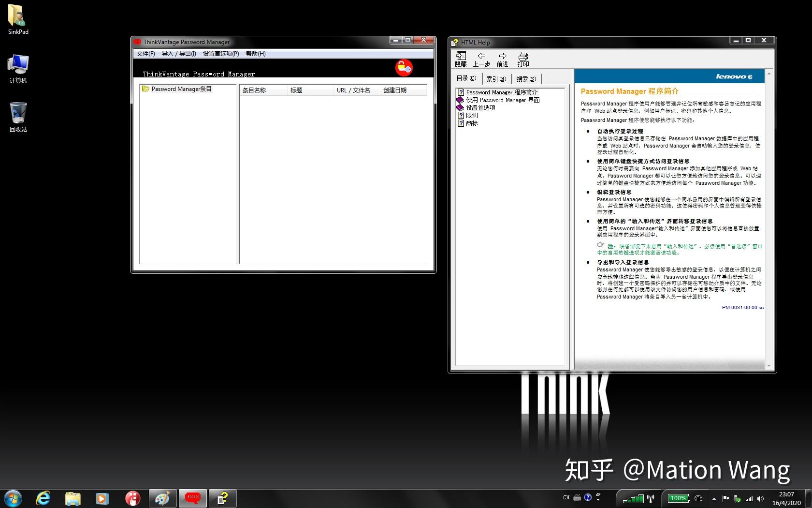Viewport: 812px width, 508px height.
Task: Click the red lock icon in Password Manager
Action: (x=404, y=68)
